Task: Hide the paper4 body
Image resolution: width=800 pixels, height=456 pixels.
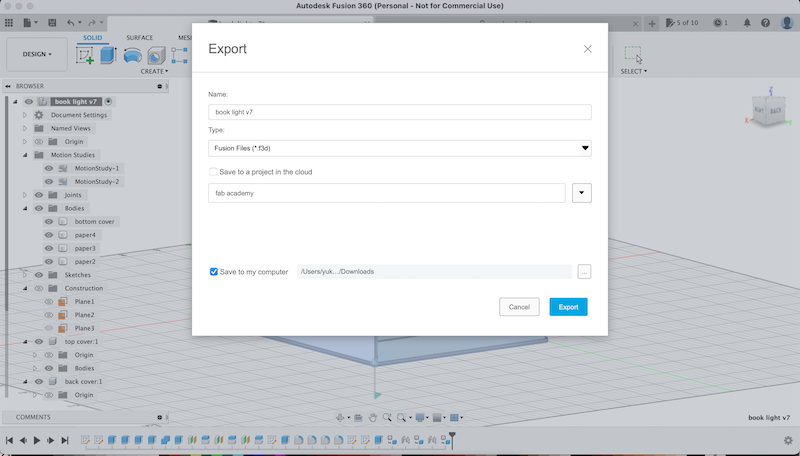Action: click(49, 235)
